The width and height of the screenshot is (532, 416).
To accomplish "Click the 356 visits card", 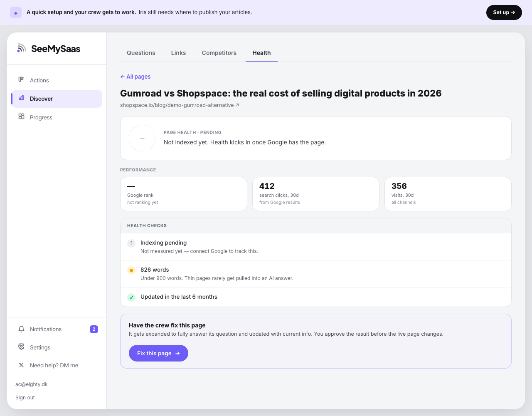I will click(448, 194).
